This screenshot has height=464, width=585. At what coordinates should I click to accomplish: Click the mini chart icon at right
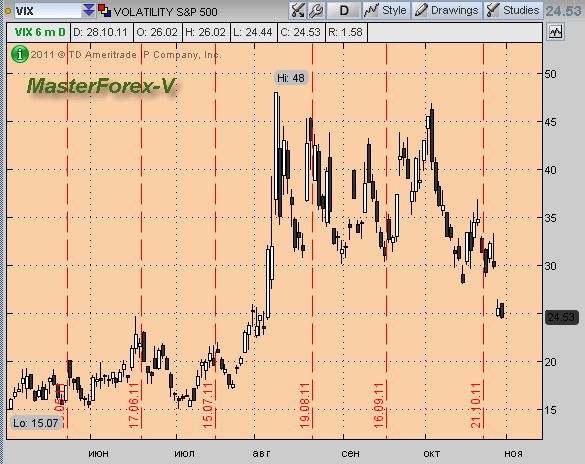pos(555,32)
